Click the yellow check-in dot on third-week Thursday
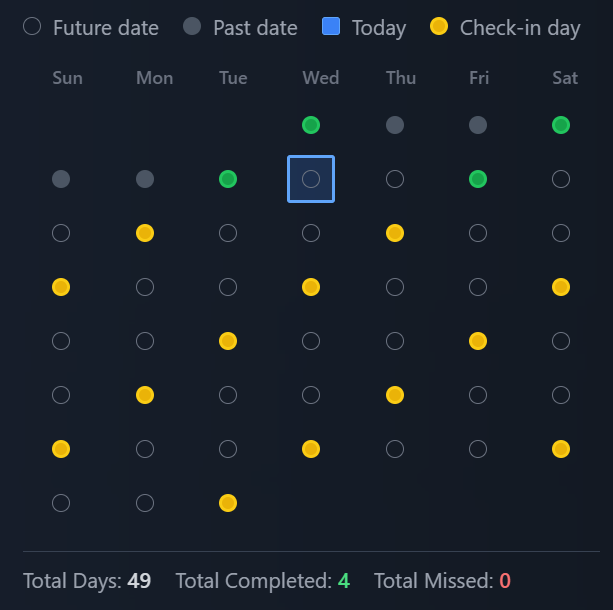The width and height of the screenshot is (613, 610). click(395, 233)
